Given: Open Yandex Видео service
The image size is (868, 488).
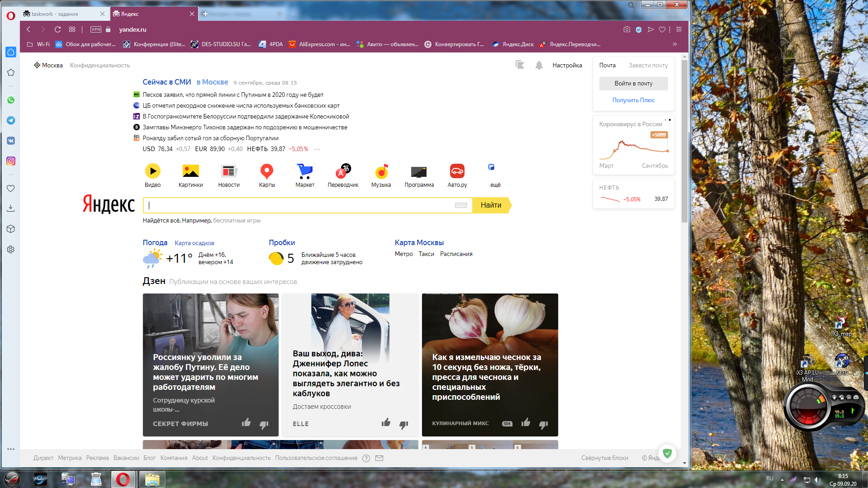Looking at the screenshot, I should (x=153, y=175).
